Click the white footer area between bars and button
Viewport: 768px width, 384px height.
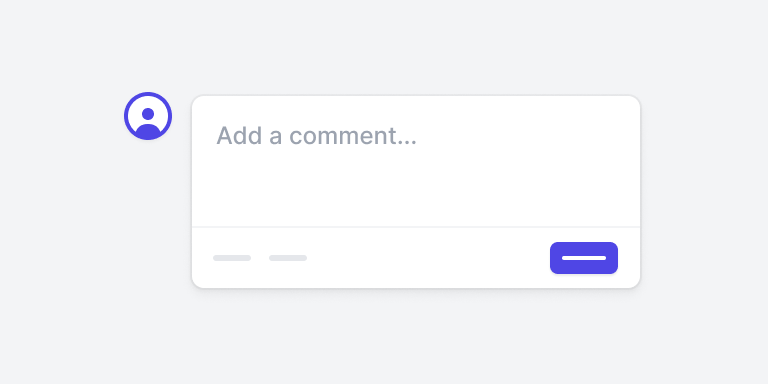point(429,258)
